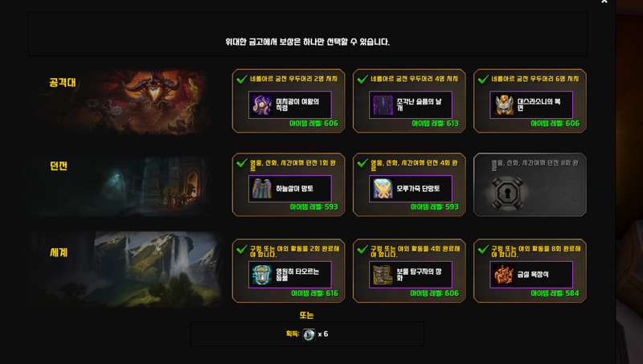This screenshot has width=643, height=364.
Task: Close the Great Vault window
Action: (604, 2)
